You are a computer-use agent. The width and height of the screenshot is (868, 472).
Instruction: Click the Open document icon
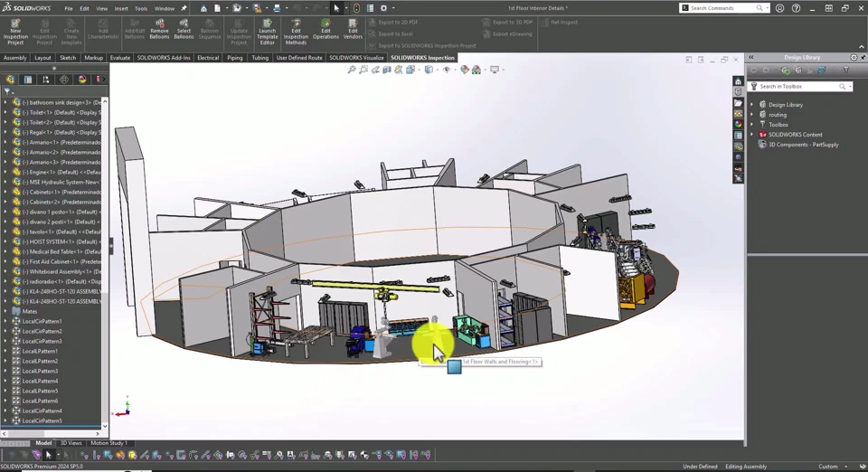point(237,8)
